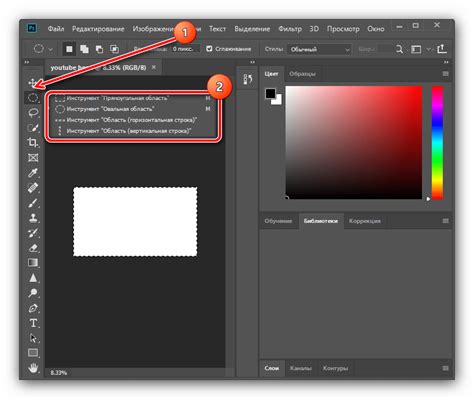This screenshot has width=474, height=399.
Task: Switch to the Каналы tab
Action: click(301, 368)
